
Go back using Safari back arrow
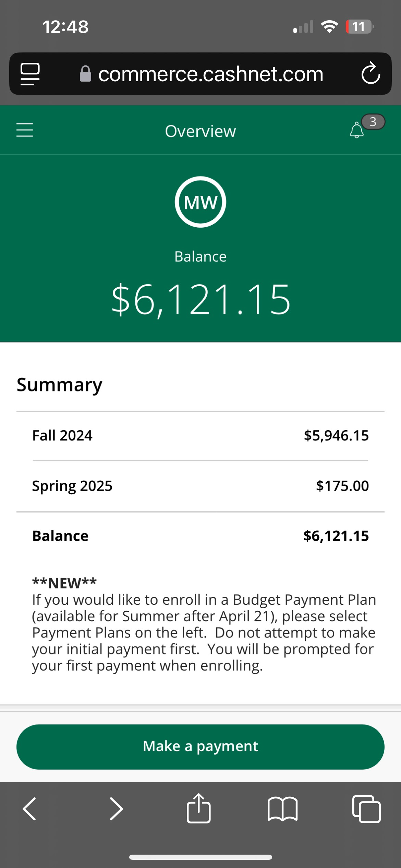(29, 809)
